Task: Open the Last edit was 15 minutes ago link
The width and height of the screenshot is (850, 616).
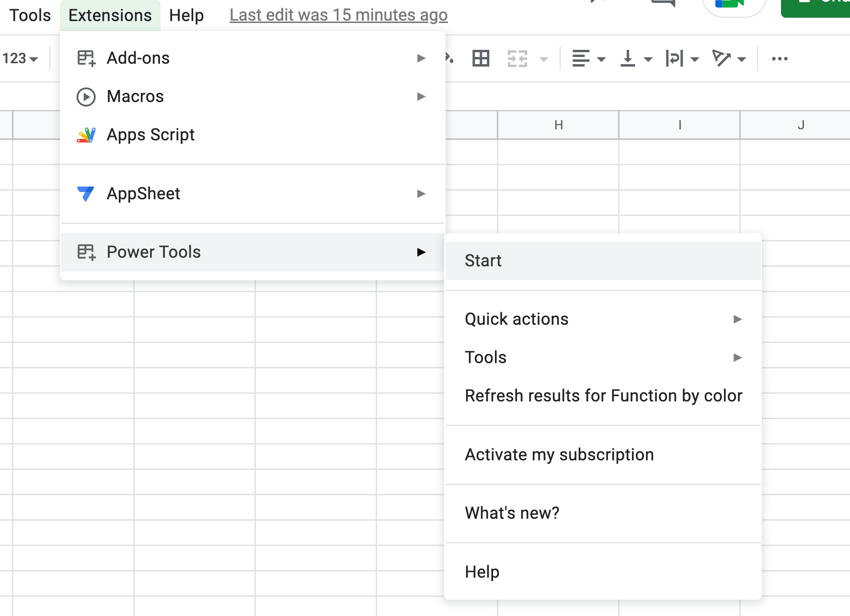Action: coord(338,15)
